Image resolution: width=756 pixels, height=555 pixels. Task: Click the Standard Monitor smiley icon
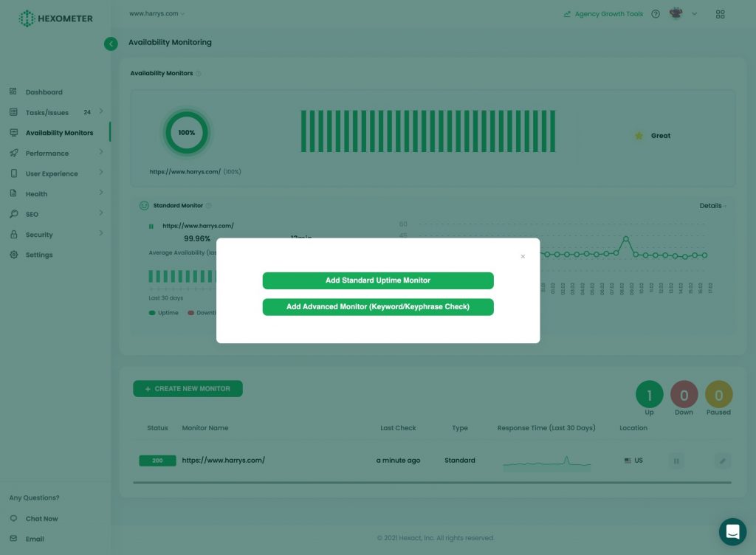coord(144,206)
